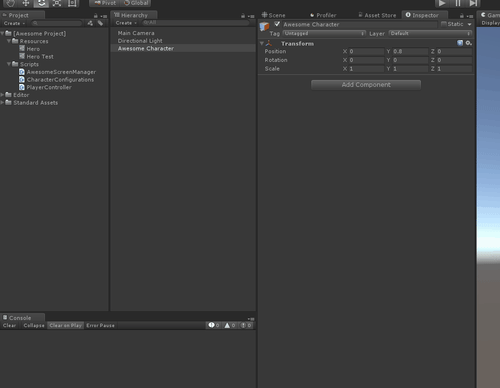
Task: Open the Tag dropdown showing Untagged
Action: click(x=324, y=33)
